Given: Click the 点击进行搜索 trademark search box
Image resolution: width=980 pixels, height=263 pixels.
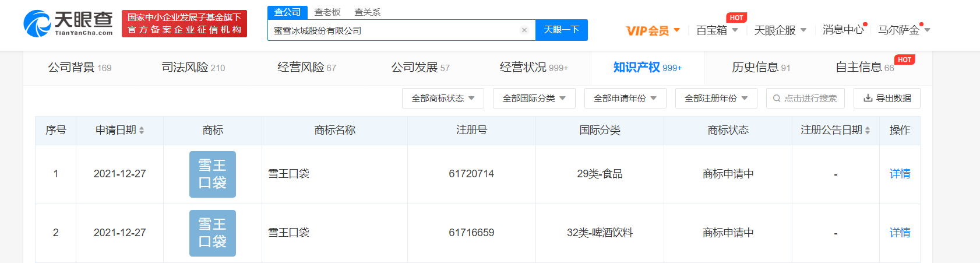Looking at the screenshot, I should pyautogui.click(x=805, y=99).
